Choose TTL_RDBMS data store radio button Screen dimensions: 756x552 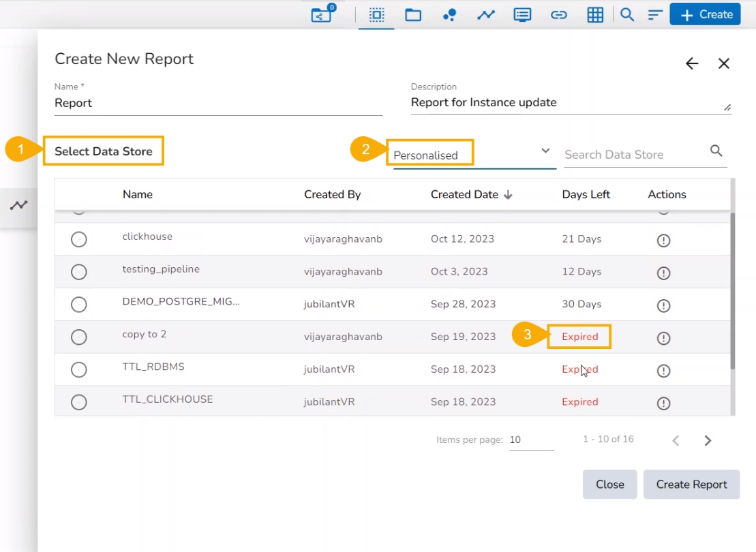(79, 369)
